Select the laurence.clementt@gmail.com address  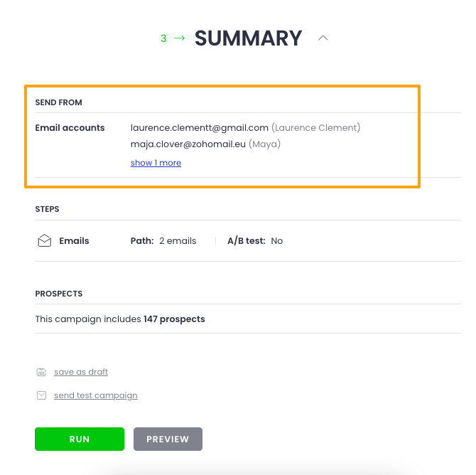pos(200,128)
